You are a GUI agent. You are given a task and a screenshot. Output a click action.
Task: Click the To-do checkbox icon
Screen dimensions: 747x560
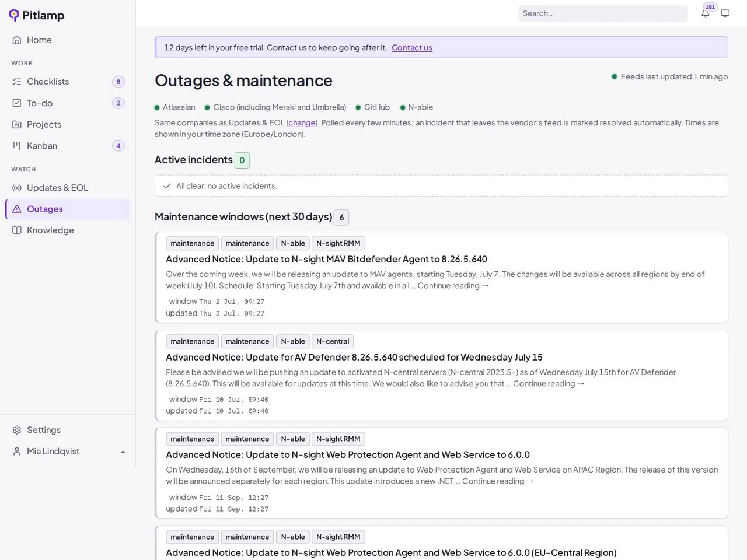coord(17,103)
